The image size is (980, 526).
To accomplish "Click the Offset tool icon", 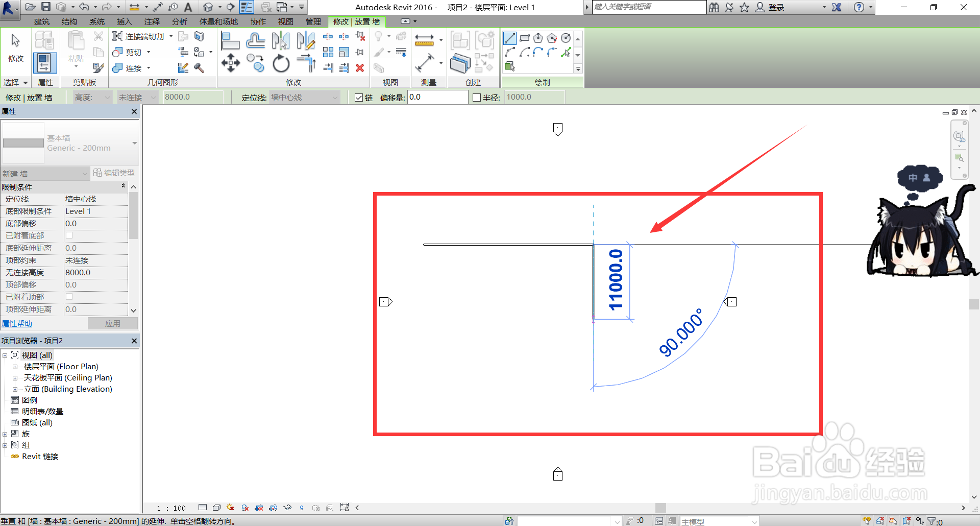I will tap(255, 40).
